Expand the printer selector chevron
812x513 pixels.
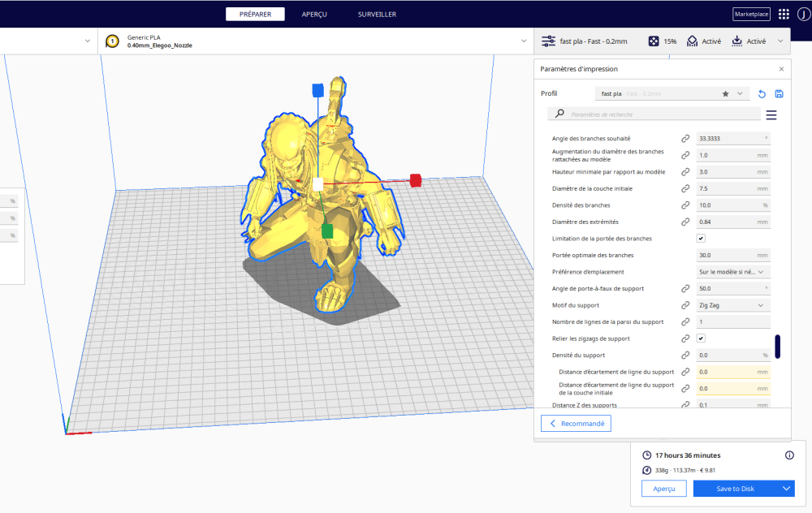click(88, 41)
